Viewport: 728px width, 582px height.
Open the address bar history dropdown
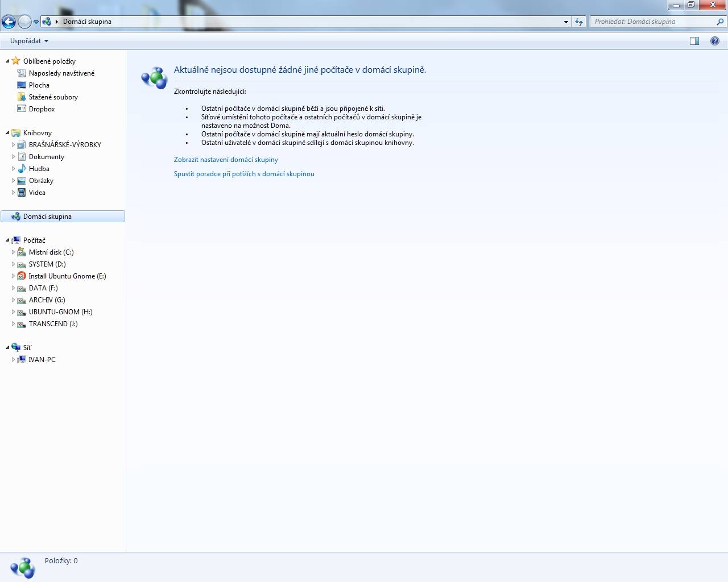[x=566, y=22]
